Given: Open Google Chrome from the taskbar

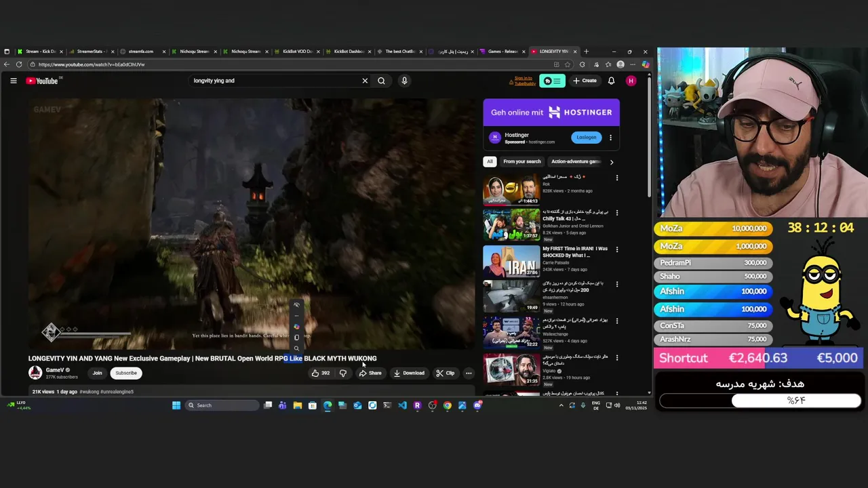Looking at the screenshot, I should [447, 405].
